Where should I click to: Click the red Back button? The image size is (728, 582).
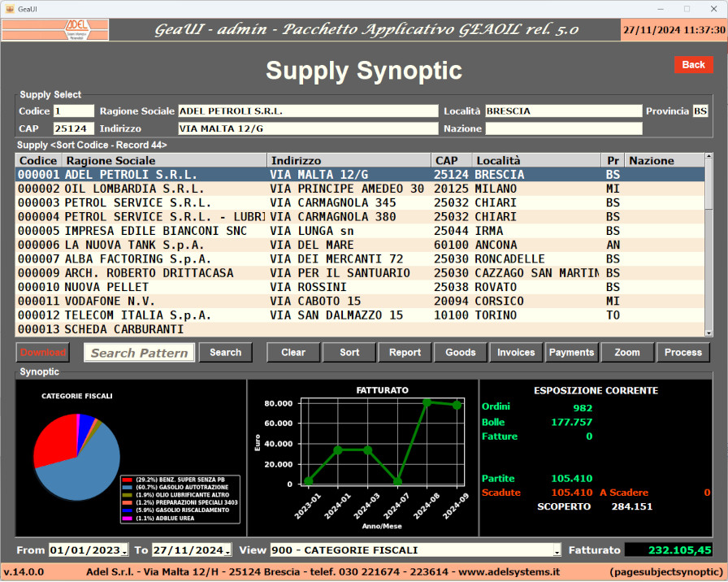pyautogui.click(x=693, y=65)
